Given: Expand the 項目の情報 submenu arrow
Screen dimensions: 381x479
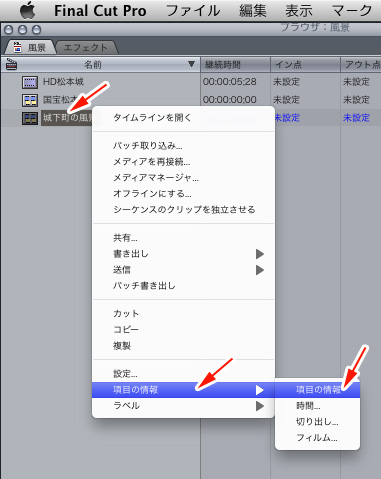Looking at the screenshot, I should (260, 390).
